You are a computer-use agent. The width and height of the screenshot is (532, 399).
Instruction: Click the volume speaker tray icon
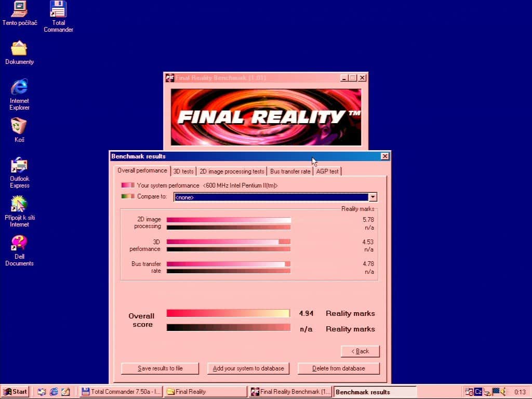point(504,392)
